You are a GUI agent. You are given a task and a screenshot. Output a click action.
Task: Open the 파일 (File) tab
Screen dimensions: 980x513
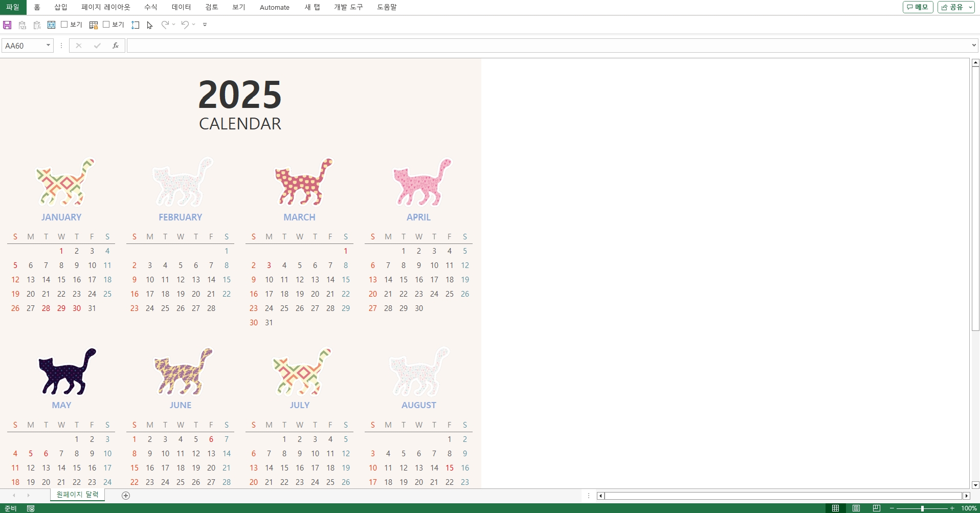pyautogui.click(x=13, y=7)
